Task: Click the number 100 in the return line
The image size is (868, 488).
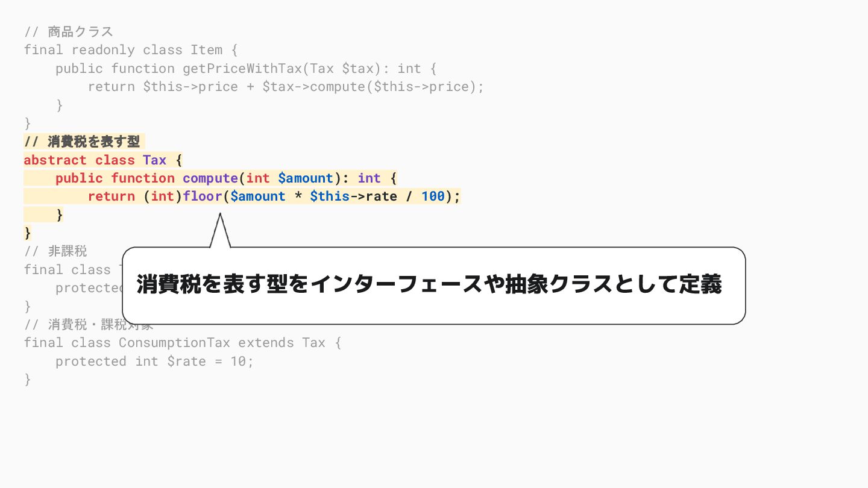Action: (x=433, y=196)
